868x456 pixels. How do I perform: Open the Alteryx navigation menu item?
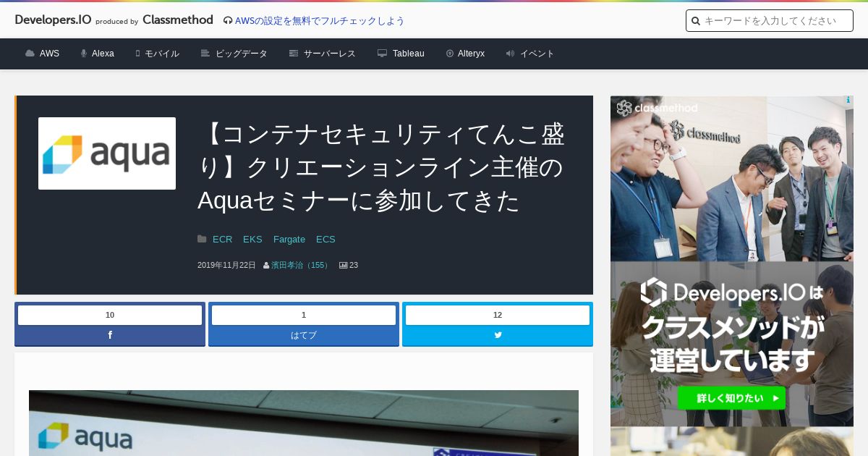click(471, 54)
